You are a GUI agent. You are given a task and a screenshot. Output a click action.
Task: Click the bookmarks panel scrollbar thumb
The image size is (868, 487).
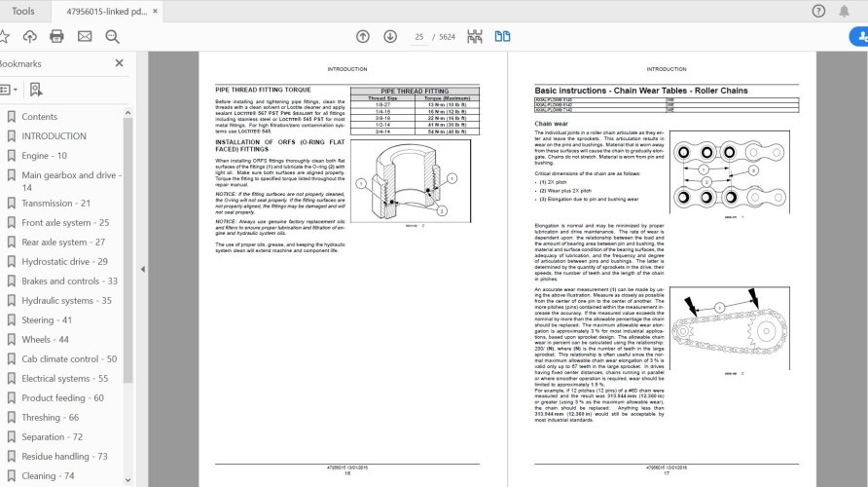pyautogui.click(x=127, y=250)
